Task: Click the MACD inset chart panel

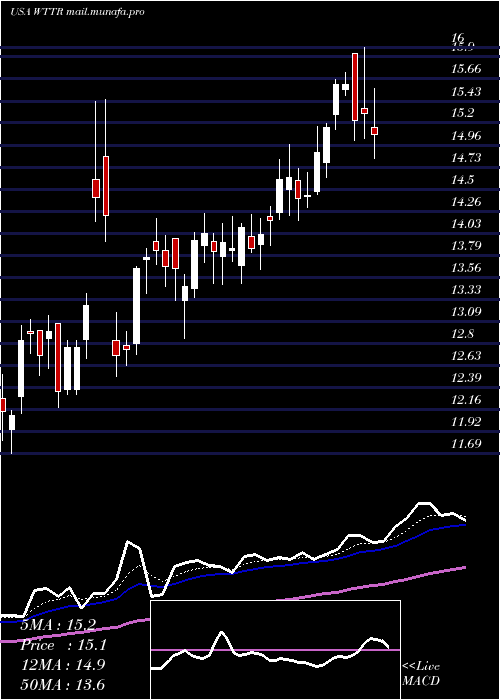Action: 275,650
